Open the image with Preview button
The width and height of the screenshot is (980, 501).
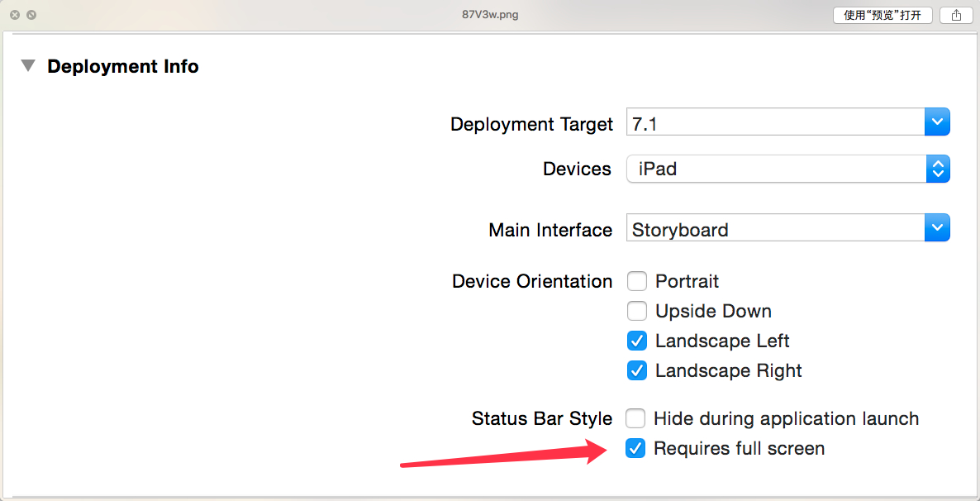click(882, 15)
